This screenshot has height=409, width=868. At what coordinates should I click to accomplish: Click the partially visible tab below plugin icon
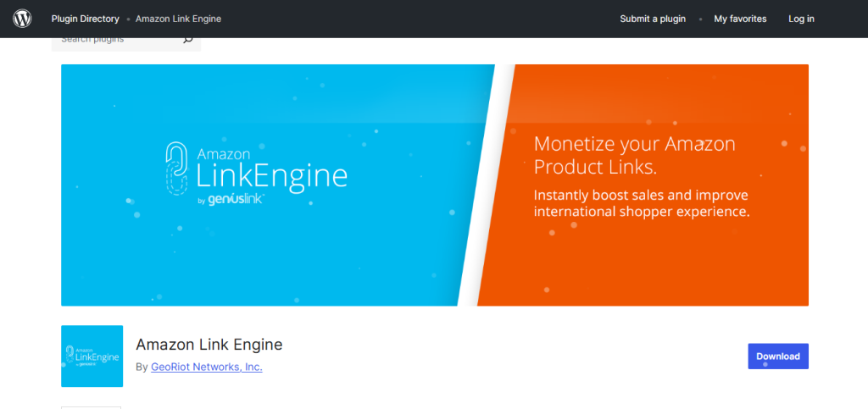pyautogui.click(x=91, y=406)
